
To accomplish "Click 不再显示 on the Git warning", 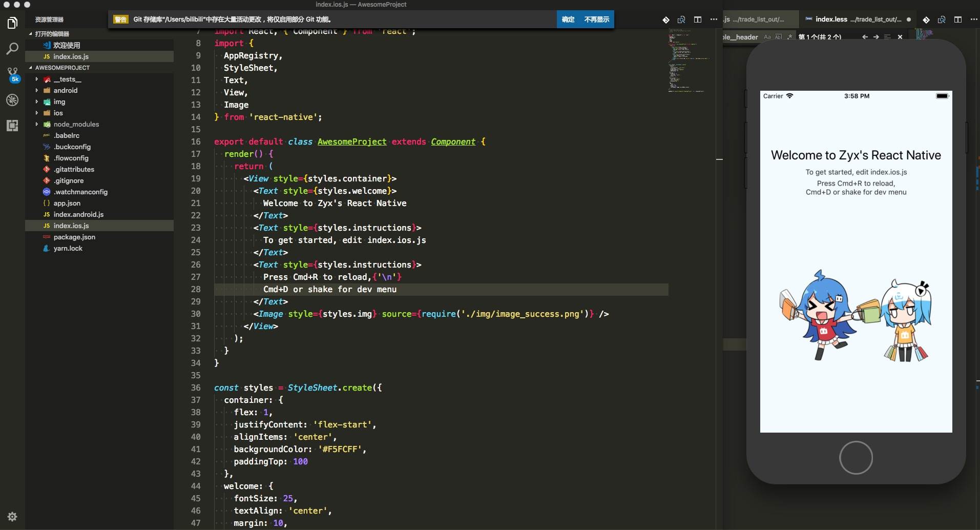I will pyautogui.click(x=596, y=19).
